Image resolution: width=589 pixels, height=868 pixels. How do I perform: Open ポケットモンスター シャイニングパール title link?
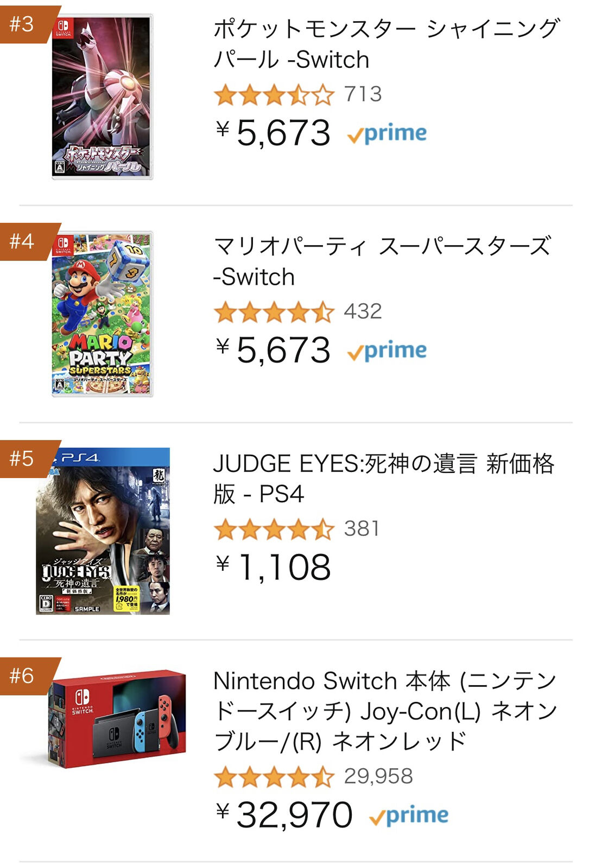tap(385, 44)
